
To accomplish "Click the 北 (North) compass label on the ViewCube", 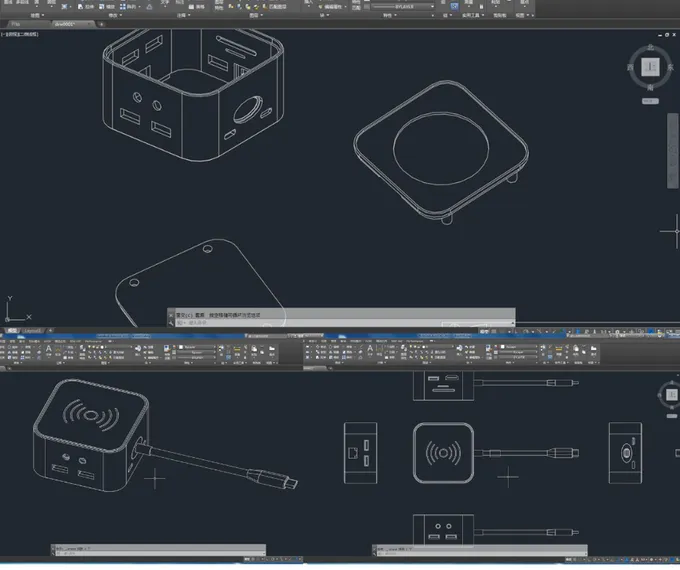I will click(650, 47).
